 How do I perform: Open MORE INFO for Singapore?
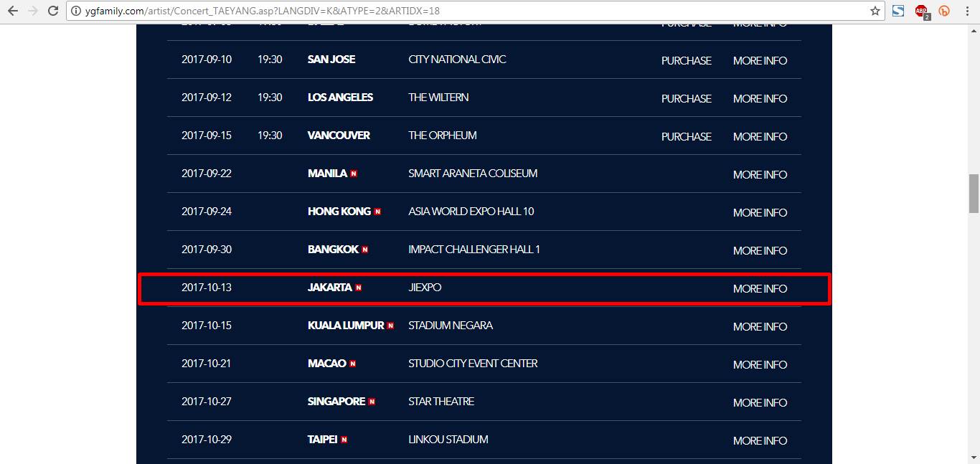pyautogui.click(x=760, y=402)
